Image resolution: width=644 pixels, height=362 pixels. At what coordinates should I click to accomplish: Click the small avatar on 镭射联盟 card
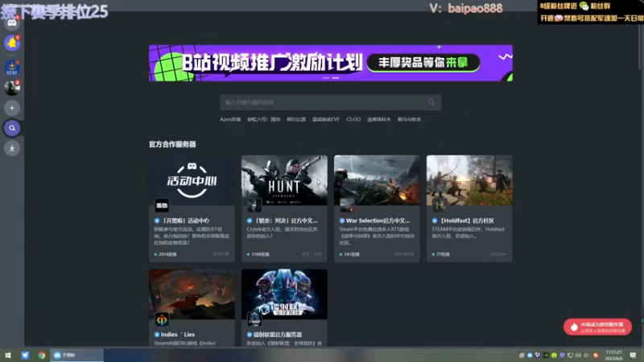click(x=254, y=319)
